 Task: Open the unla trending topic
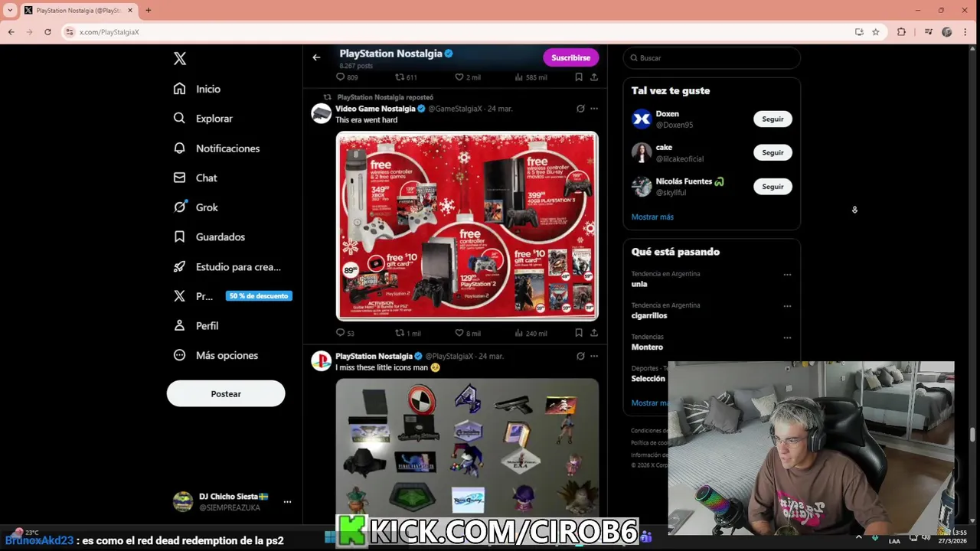click(x=639, y=284)
